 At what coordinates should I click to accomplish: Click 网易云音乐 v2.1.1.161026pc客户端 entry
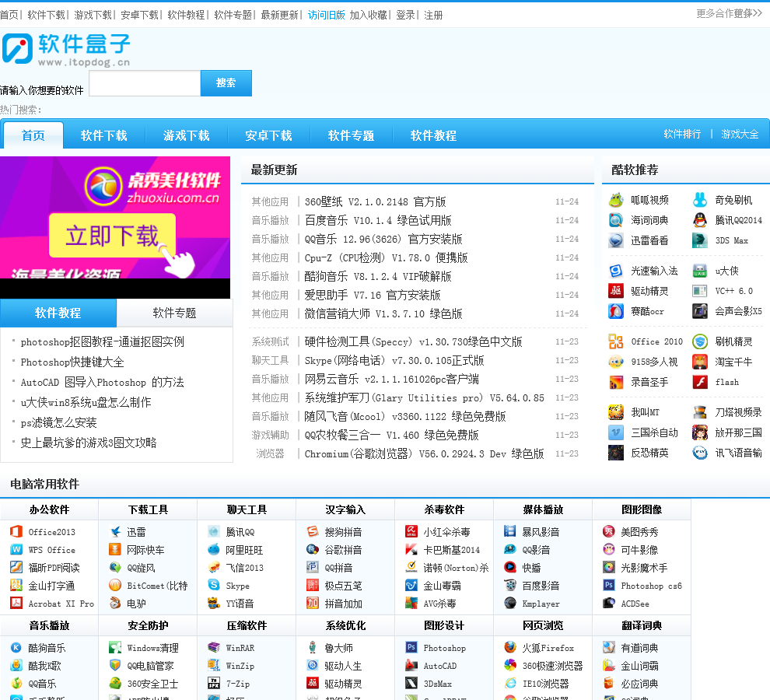391,379
